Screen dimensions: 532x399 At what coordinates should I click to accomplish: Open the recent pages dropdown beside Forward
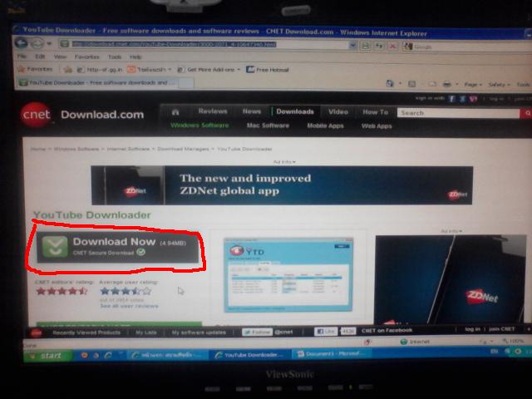click(49, 44)
